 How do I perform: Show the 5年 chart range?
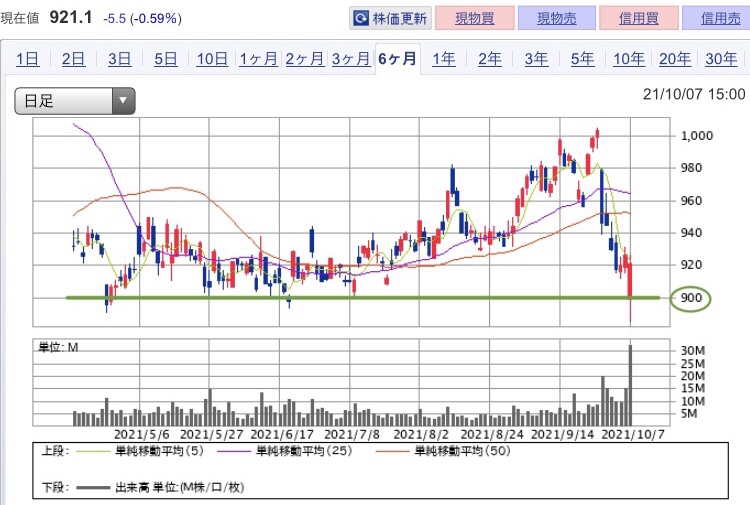pos(583,59)
